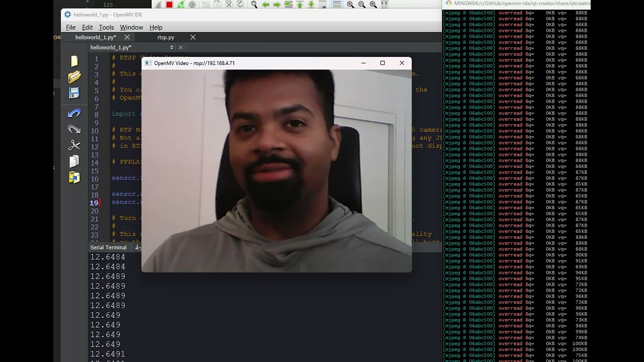Viewport: 644px width, 362px height.
Task: Click the zoom in magnifier icon
Action: 350,5
